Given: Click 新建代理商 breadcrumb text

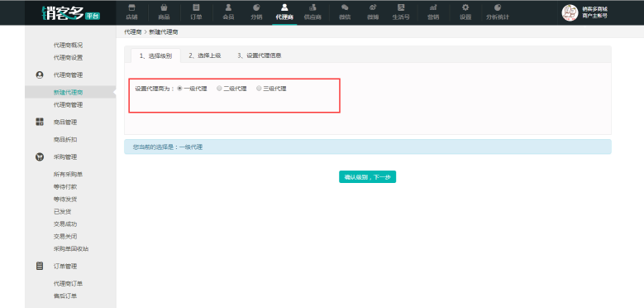Looking at the screenshot, I should coord(164,31).
